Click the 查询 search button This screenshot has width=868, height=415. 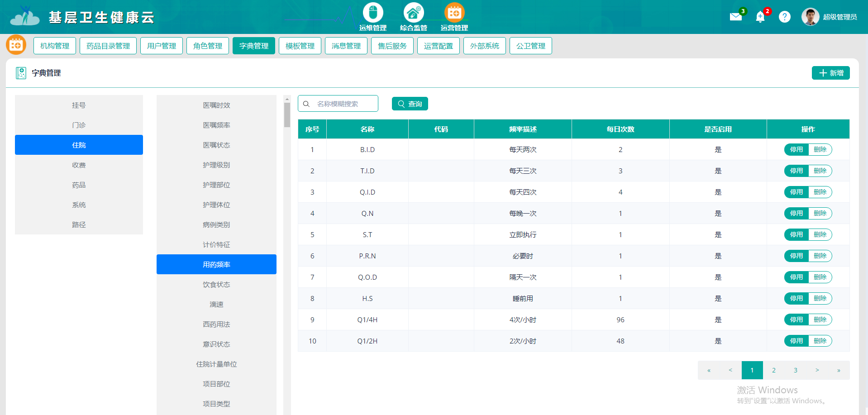click(x=410, y=104)
